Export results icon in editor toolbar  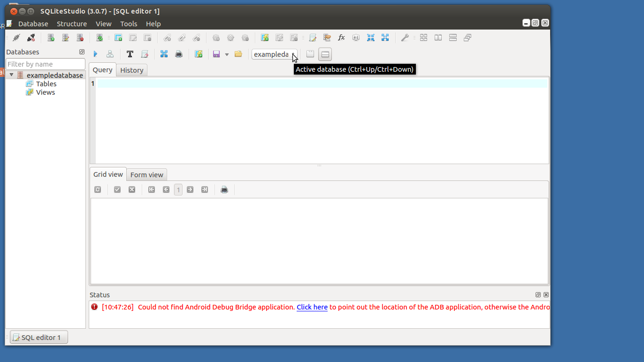click(164, 54)
